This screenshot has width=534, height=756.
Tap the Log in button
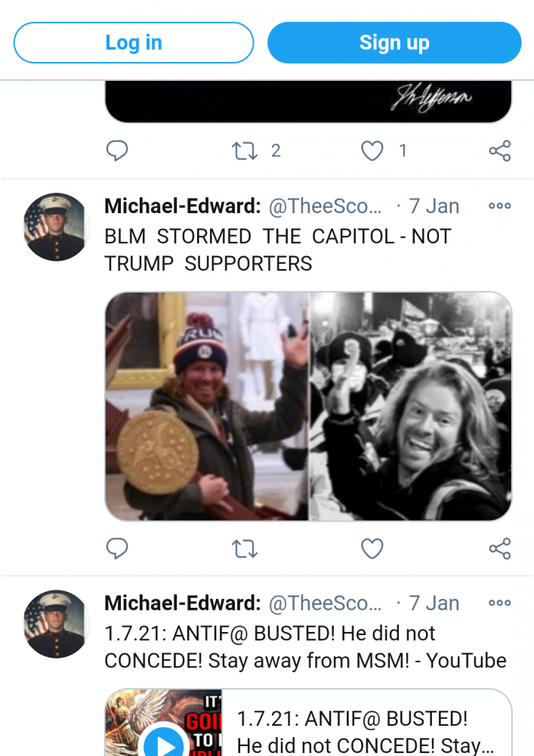134,42
